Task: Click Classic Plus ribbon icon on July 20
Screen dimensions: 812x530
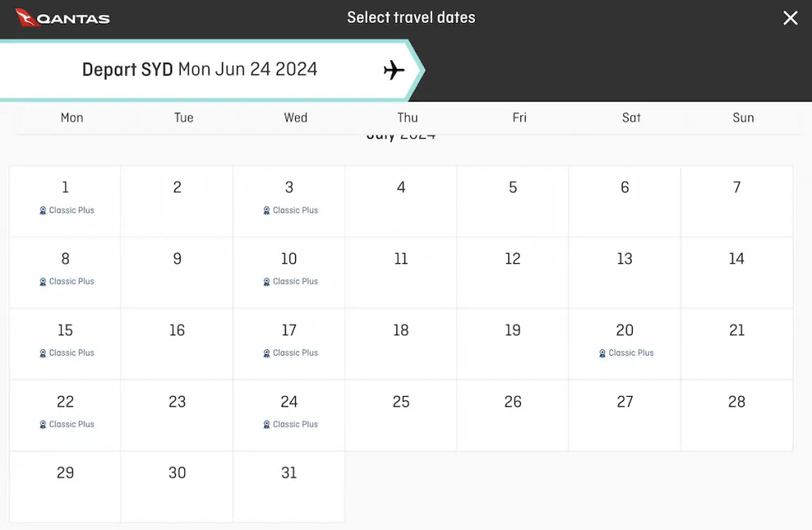Action: [x=603, y=353]
